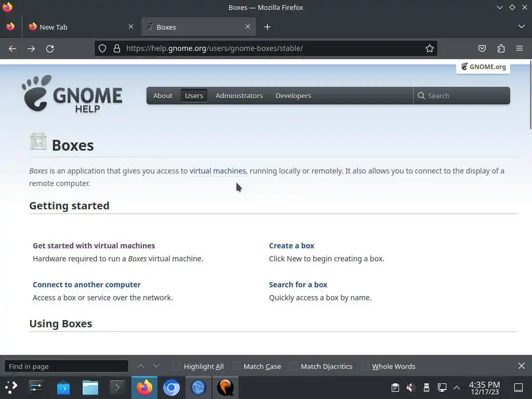The height and width of the screenshot is (399, 532).
Task: Enable the Match Case checkbox
Action: point(236,366)
